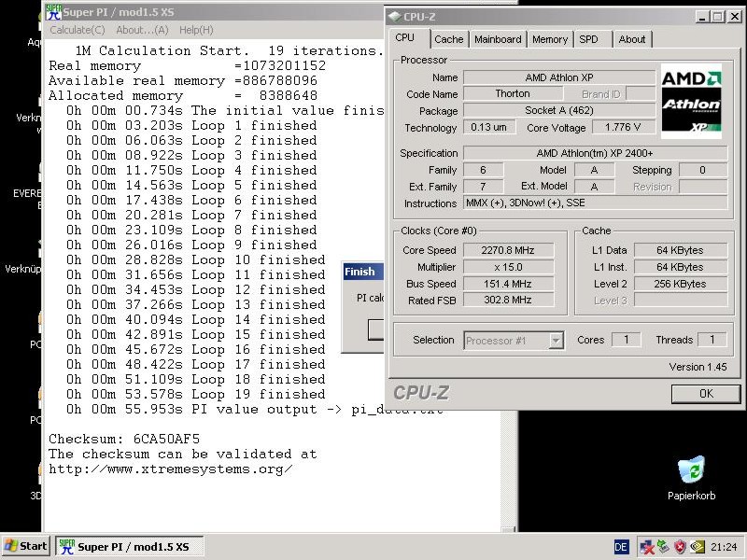Select the Super PI taskbar button

130,546
